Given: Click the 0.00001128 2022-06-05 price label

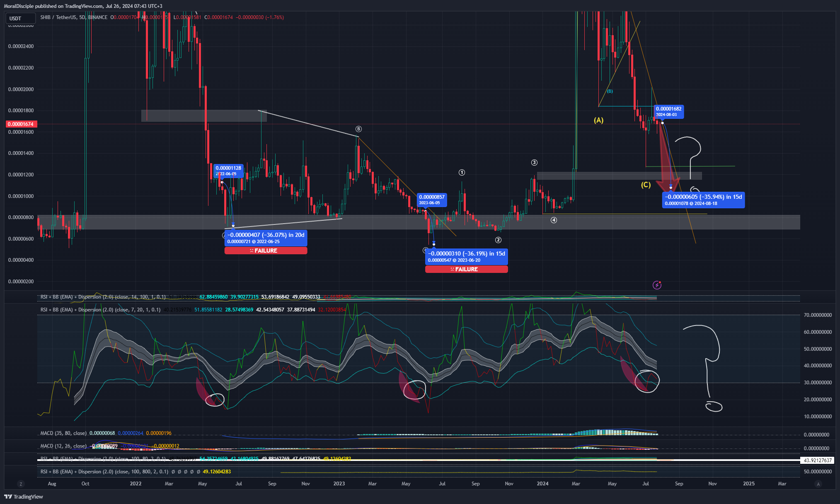Looking at the screenshot, I should (228, 171).
